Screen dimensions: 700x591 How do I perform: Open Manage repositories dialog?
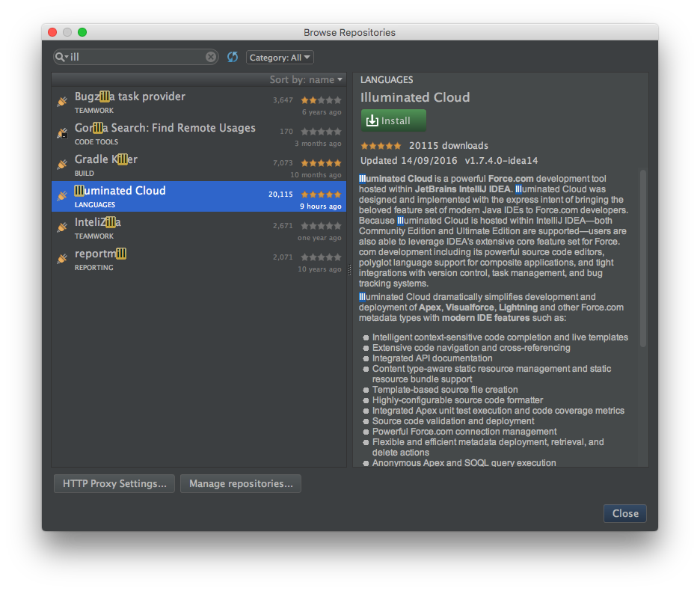(x=241, y=484)
